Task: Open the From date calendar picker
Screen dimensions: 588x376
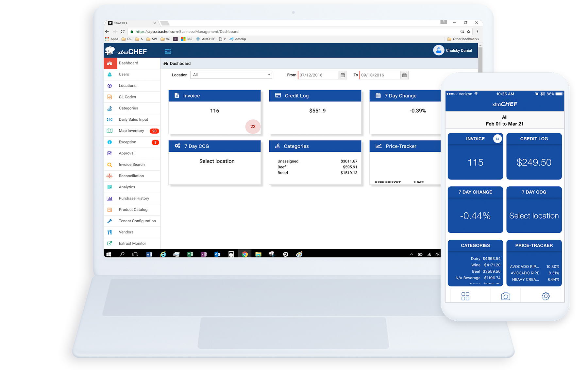Action: click(343, 75)
